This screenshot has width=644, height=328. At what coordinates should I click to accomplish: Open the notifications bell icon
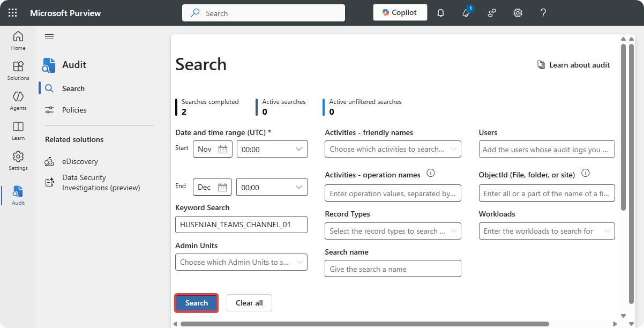pyautogui.click(x=440, y=13)
